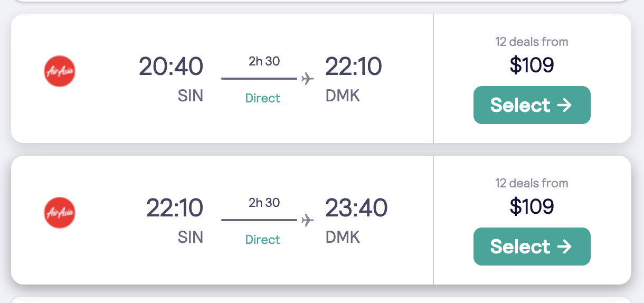Click the AirAsia logo on the 23:40 arrival flight

click(x=60, y=213)
